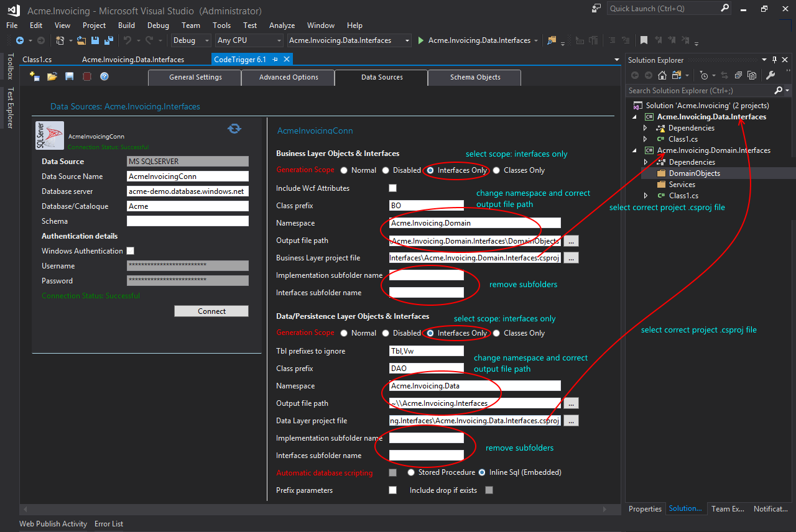
Task: Open the Solution Configurations dropdown showing Debug
Action: coord(207,40)
